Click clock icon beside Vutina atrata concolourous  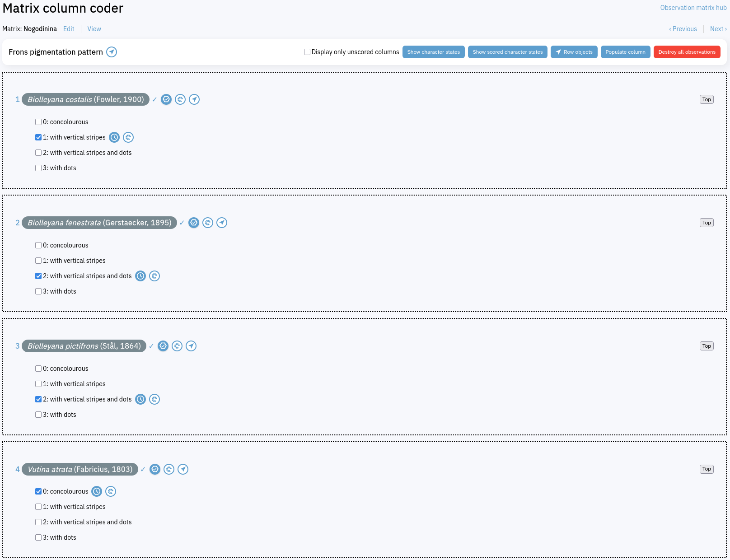coord(97,491)
